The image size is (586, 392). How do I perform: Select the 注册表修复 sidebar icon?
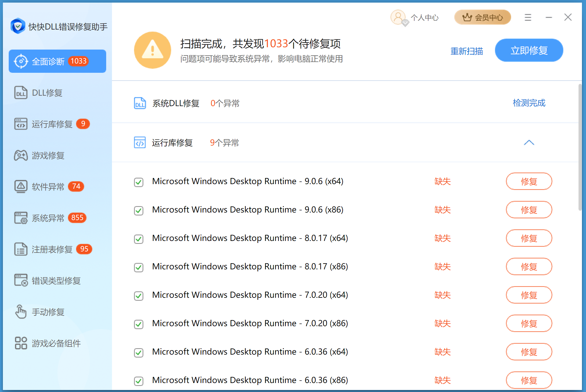(x=21, y=249)
